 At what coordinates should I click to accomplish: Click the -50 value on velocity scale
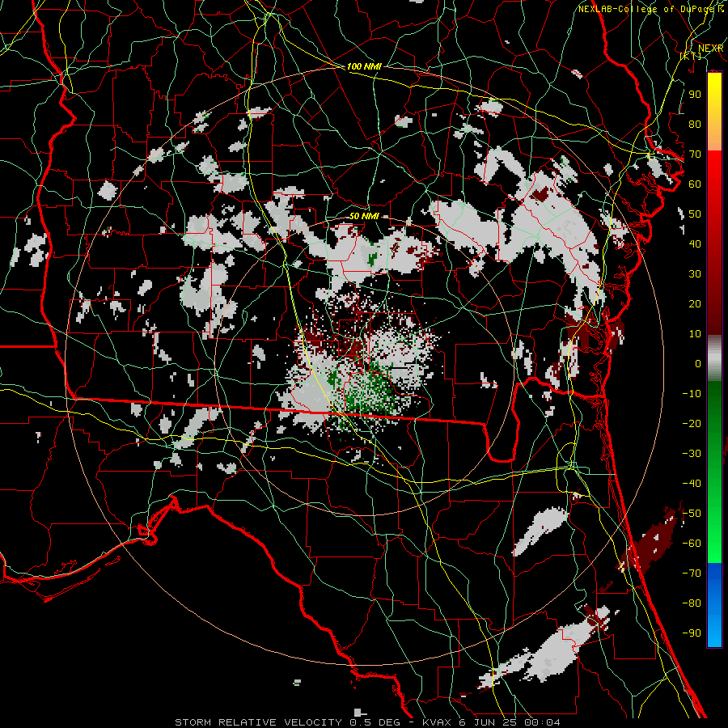[692, 514]
